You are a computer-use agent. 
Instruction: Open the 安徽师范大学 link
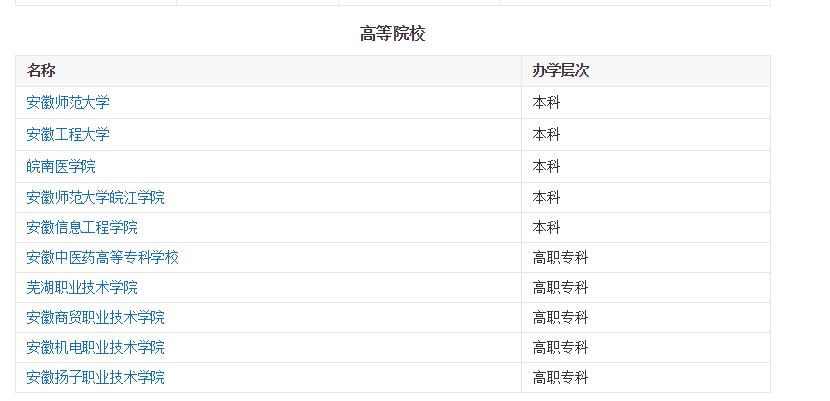pos(68,103)
